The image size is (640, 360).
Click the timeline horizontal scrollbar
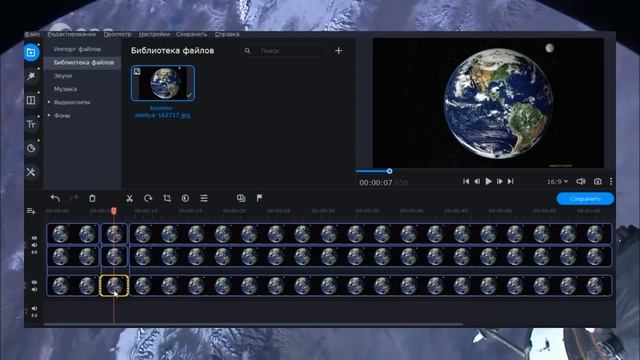(253, 324)
